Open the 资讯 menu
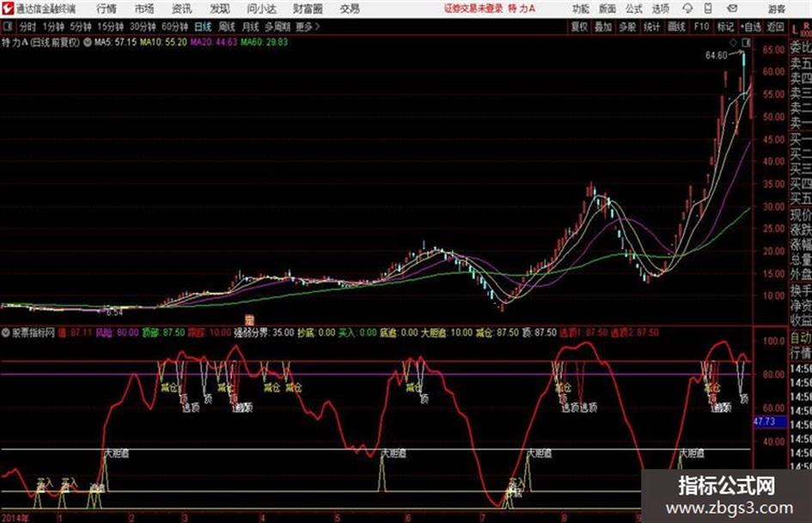812x523 pixels. click(x=182, y=9)
